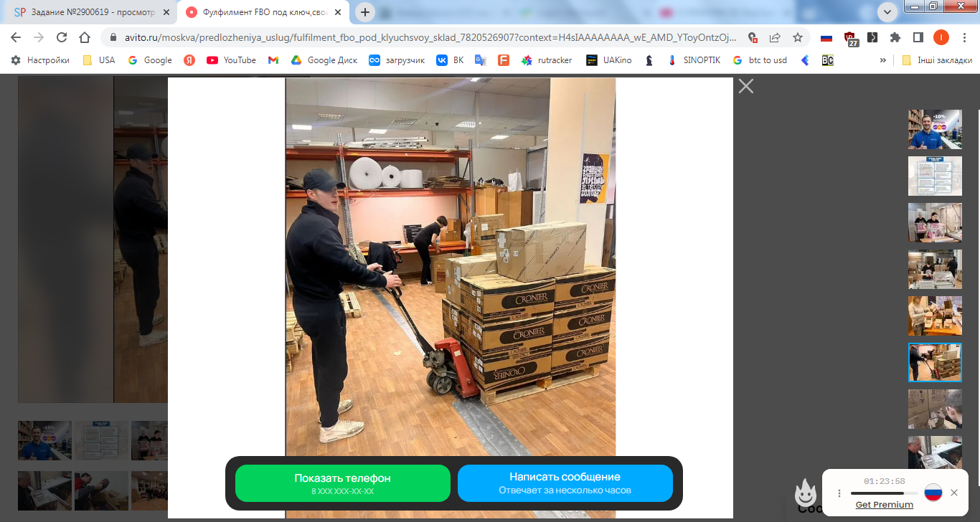Viewport: 980px width, 522px height.
Task: Open the Google Диск bookmark
Action: pos(324,60)
